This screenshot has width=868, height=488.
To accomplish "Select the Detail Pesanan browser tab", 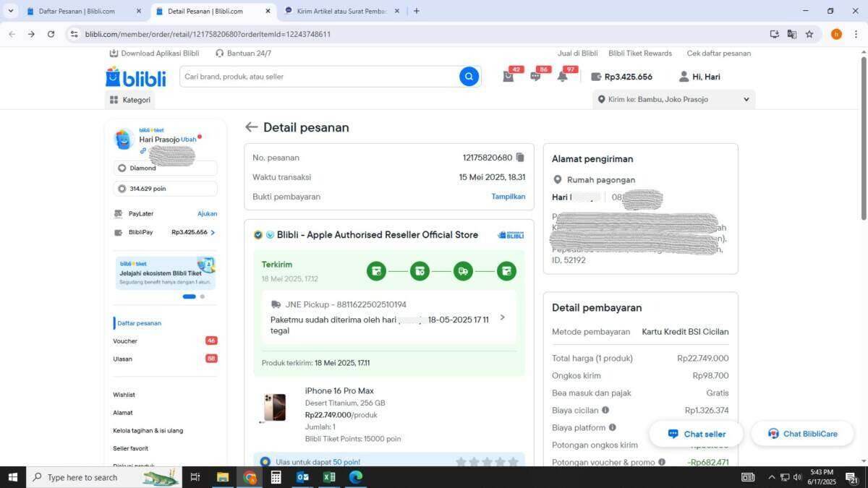I will pos(213,11).
